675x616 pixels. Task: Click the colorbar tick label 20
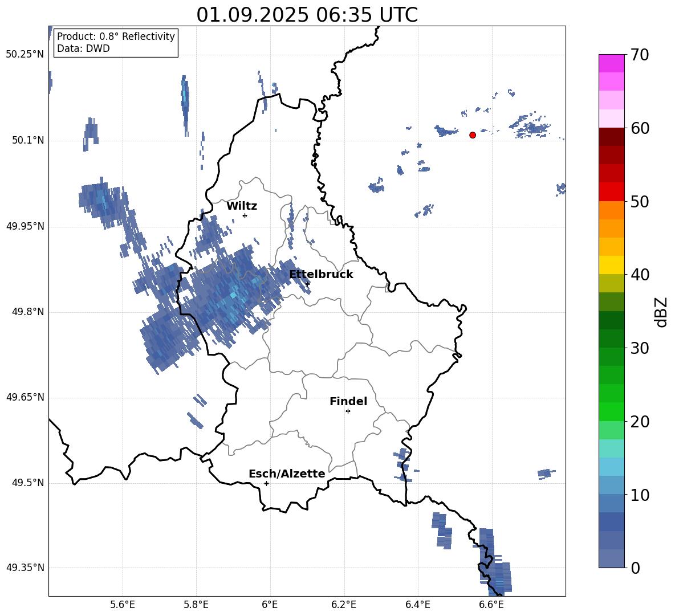pyautogui.click(x=640, y=421)
